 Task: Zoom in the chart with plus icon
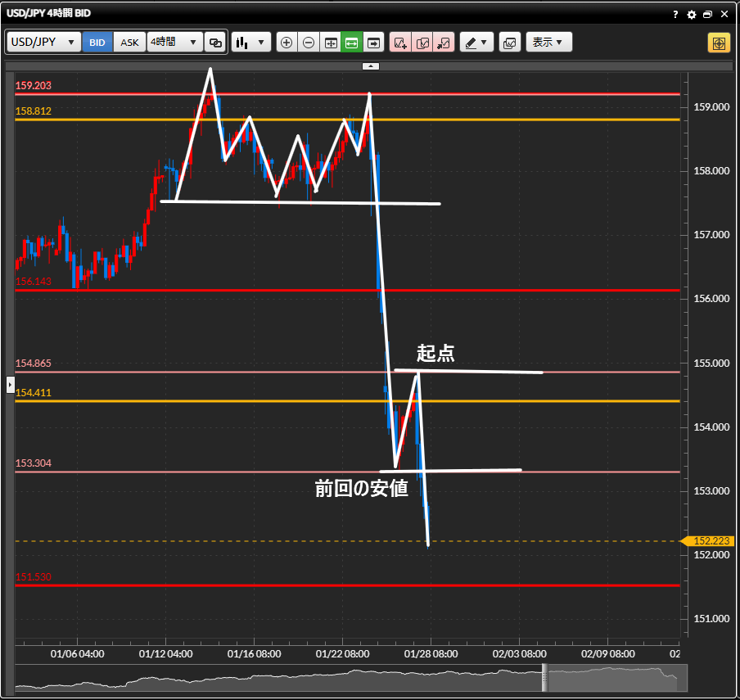click(287, 42)
